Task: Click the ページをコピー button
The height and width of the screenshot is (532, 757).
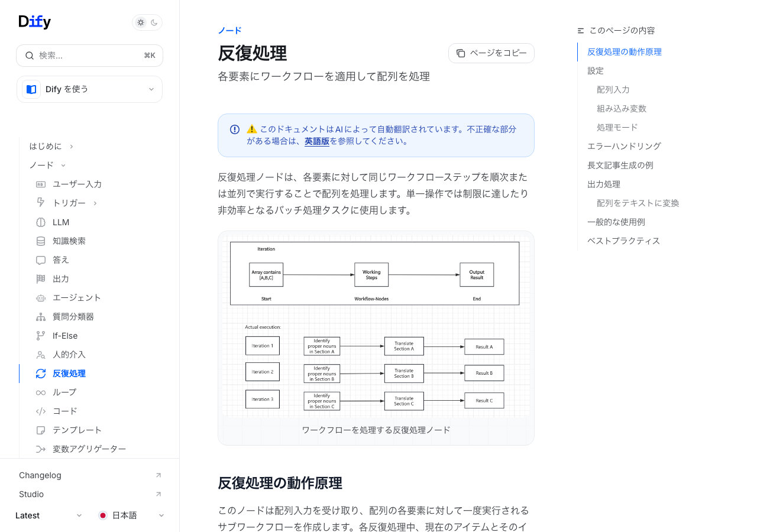Action: coord(491,53)
